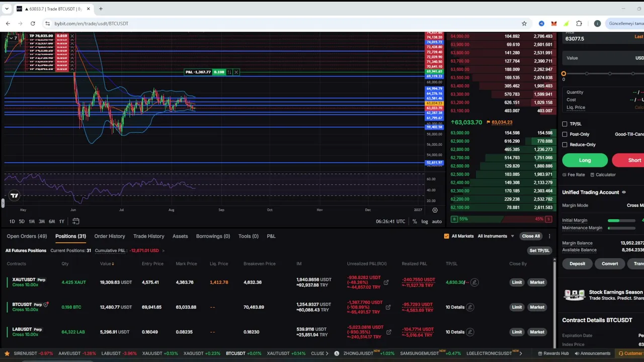Open the MetaMask browser extension
Screen dimensions: 644x362
(x=554, y=24)
